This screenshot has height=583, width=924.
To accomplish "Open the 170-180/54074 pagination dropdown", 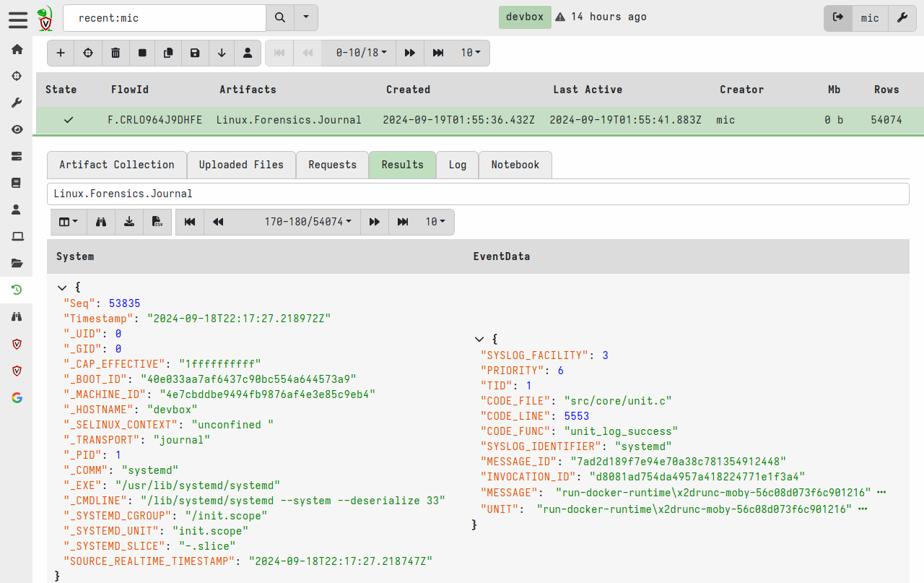I will [x=306, y=222].
